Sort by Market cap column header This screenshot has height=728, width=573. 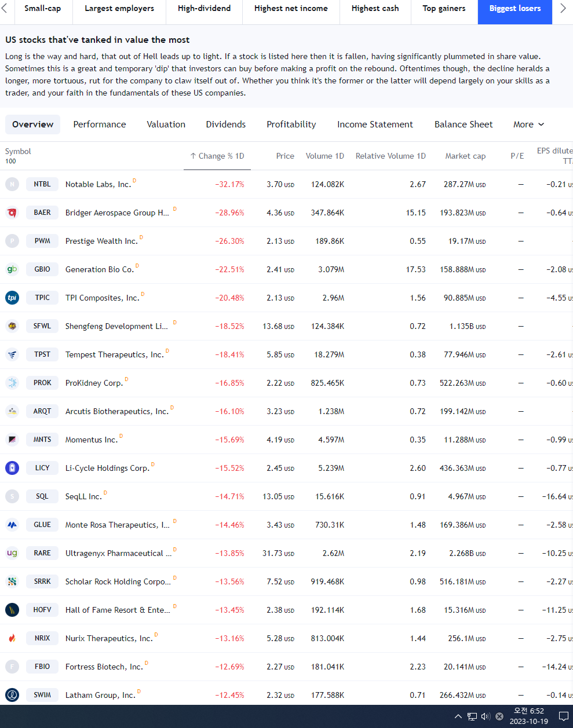465,156
